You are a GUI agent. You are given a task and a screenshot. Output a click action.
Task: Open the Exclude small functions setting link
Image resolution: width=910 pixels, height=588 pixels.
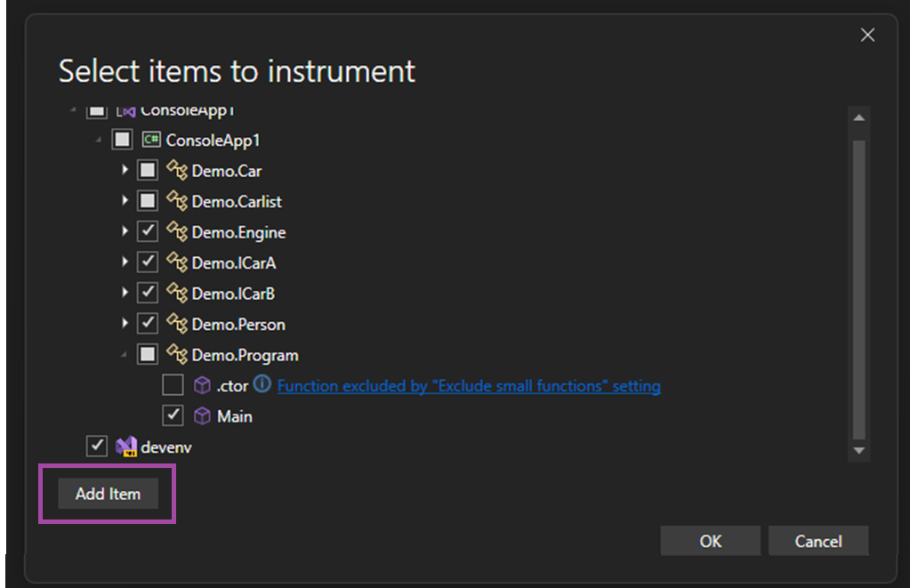coord(469,386)
